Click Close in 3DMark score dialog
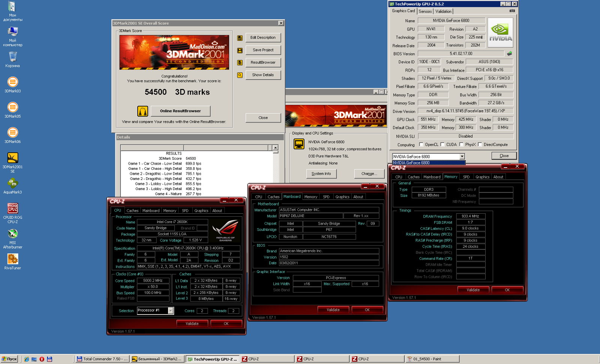The height and width of the screenshot is (364, 600). point(263,118)
